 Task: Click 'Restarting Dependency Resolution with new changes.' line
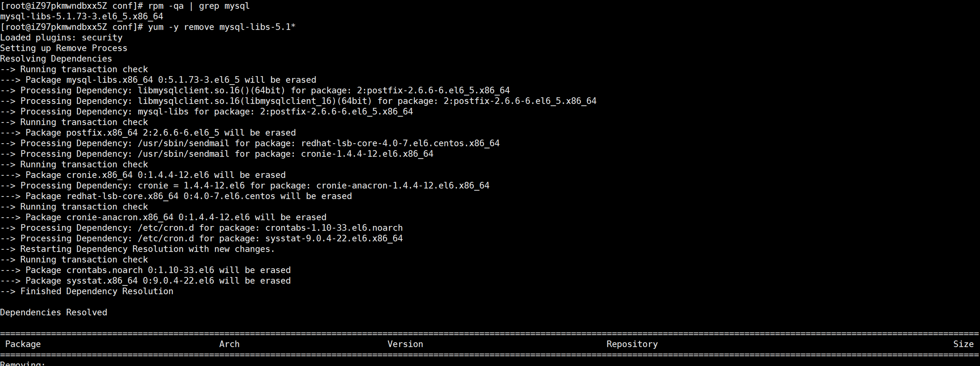[x=137, y=249]
